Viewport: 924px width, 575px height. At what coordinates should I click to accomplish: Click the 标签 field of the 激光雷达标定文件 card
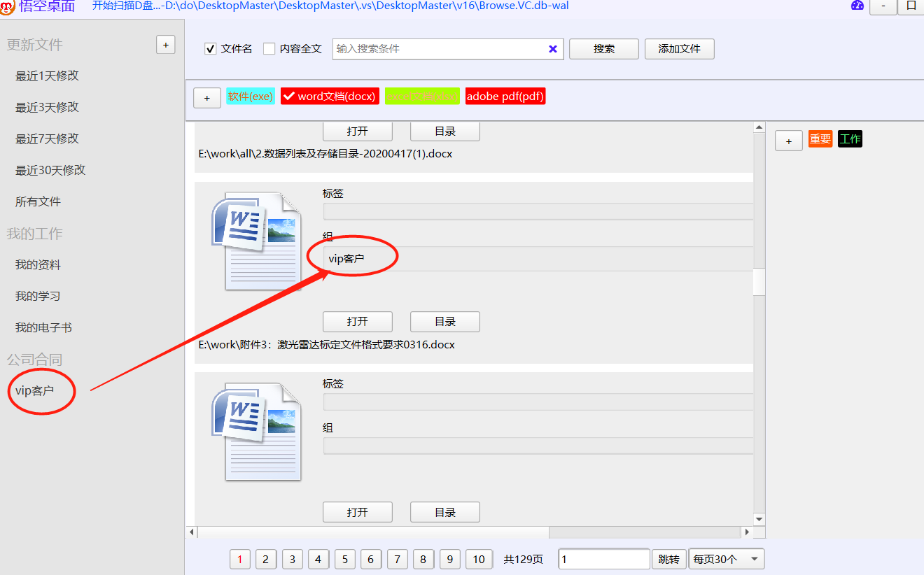[x=538, y=211]
